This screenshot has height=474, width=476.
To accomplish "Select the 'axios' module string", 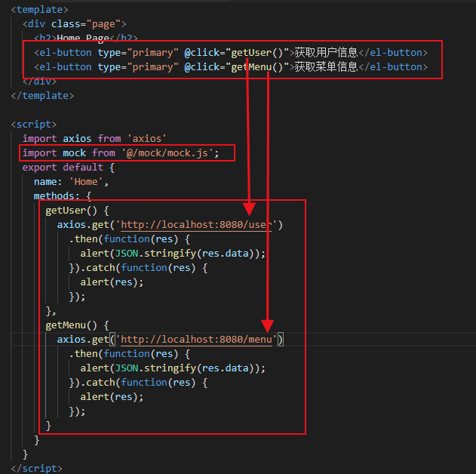I will point(146,139).
